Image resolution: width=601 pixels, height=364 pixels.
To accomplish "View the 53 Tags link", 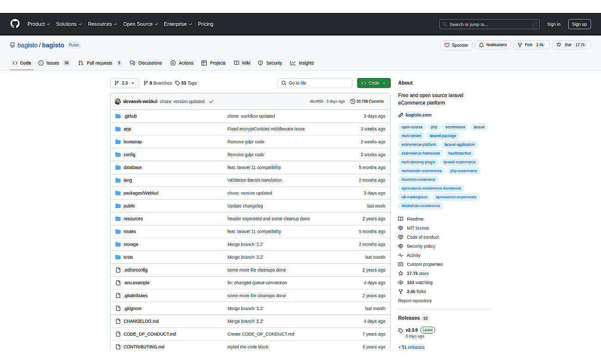I will (186, 83).
